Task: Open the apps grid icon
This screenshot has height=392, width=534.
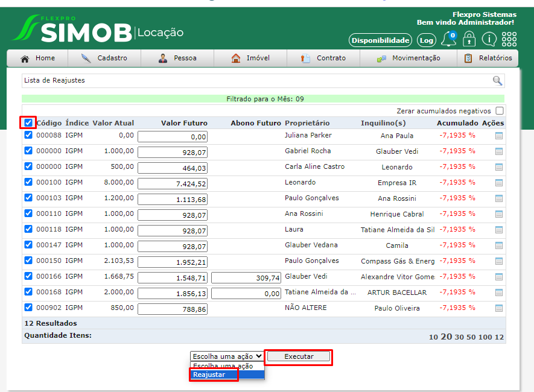Action: [x=509, y=39]
